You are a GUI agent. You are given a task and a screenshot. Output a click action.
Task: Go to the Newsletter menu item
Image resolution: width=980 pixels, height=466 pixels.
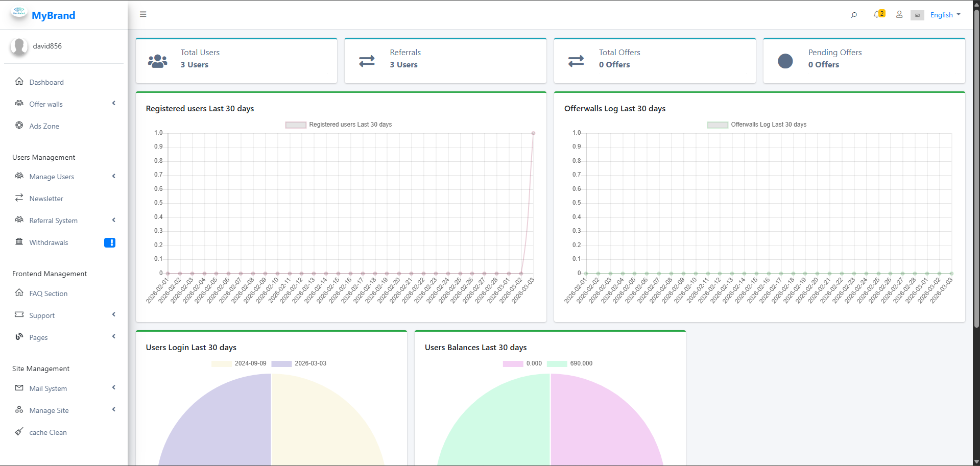click(x=46, y=199)
